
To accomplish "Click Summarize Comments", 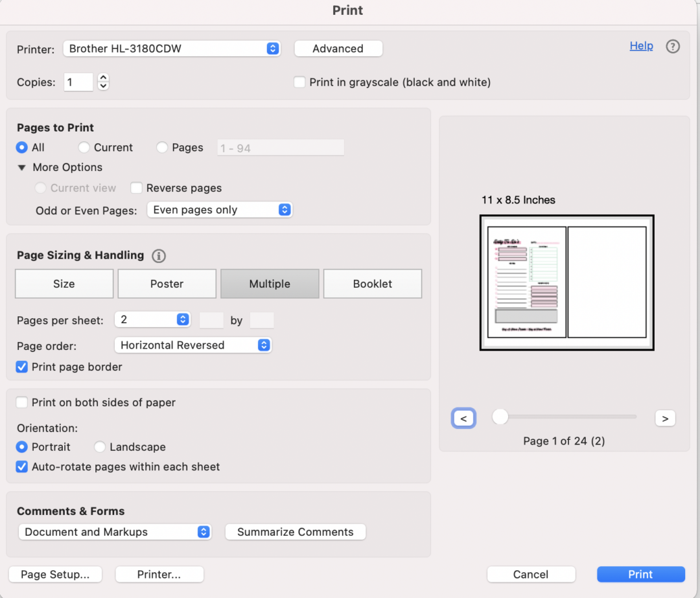I will [295, 531].
